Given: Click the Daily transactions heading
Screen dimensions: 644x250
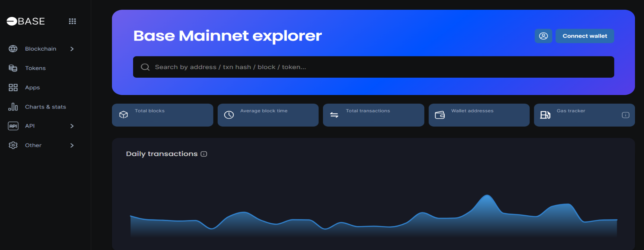Looking at the screenshot, I should tap(162, 154).
